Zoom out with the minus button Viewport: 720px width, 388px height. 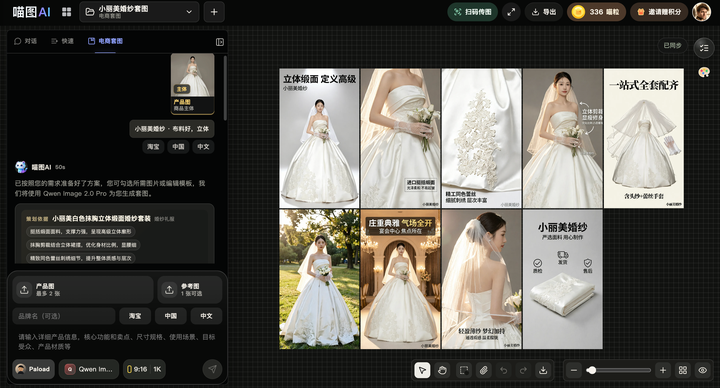(x=574, y=370)
